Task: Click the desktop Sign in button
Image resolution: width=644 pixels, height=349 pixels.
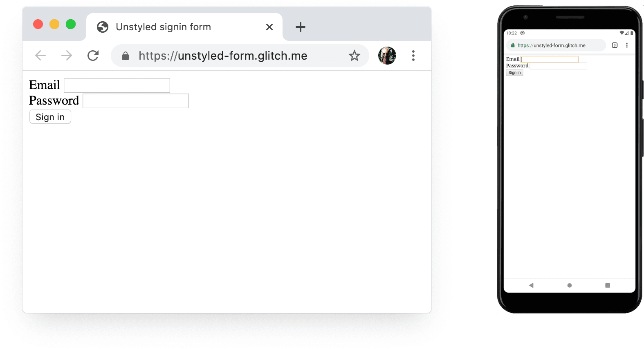Action: [x=50, y=116]
